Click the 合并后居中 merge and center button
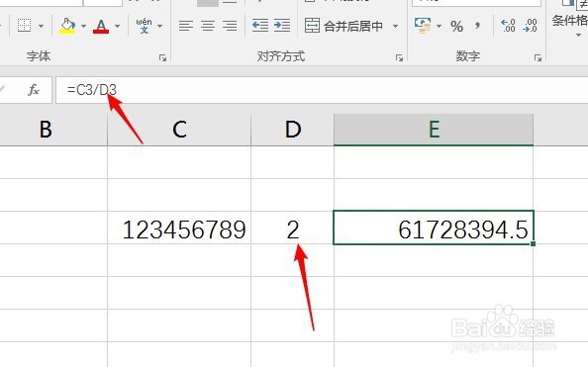The width and height of the screenshot is (588, 367). [343, 26]
